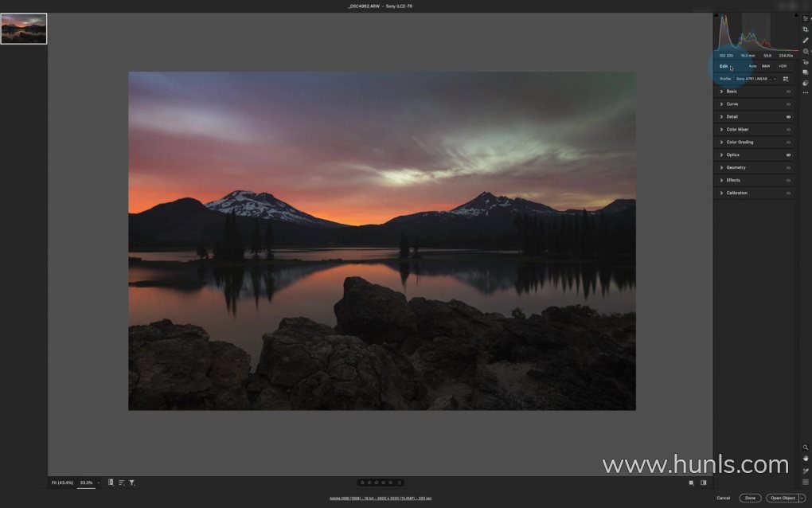Toggle visibility eye for Effects panel
Viewport: 812px width, 508px height.
pos(789,180)
